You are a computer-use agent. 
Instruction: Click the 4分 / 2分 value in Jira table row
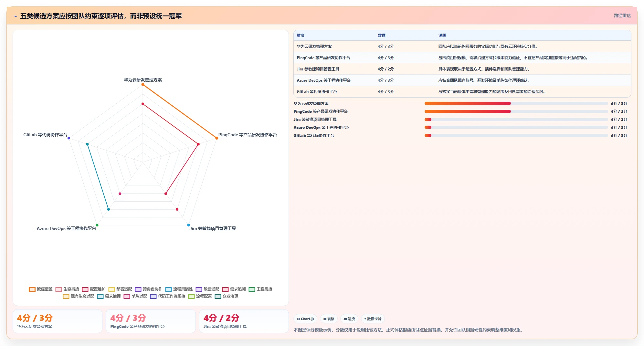click(x=385, y=69)
